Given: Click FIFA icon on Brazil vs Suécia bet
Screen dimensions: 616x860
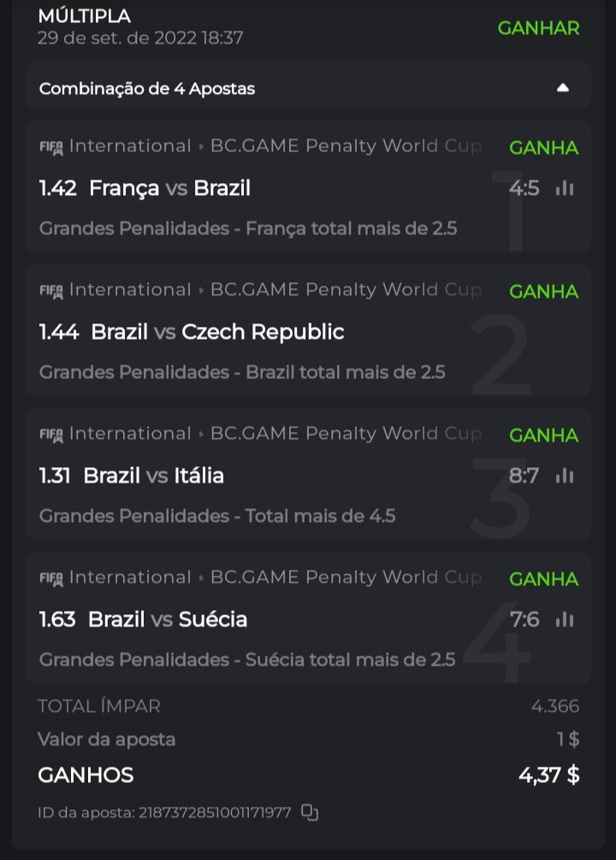Looking at the screenshot, I should point(51,578).
